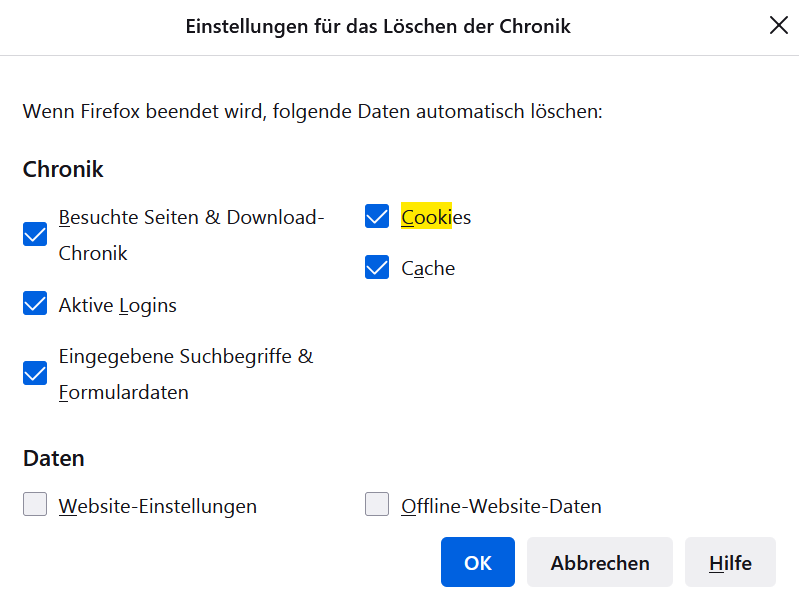The image size is (799, 609).
Task: Click the Cache label text
Action: 428,269
